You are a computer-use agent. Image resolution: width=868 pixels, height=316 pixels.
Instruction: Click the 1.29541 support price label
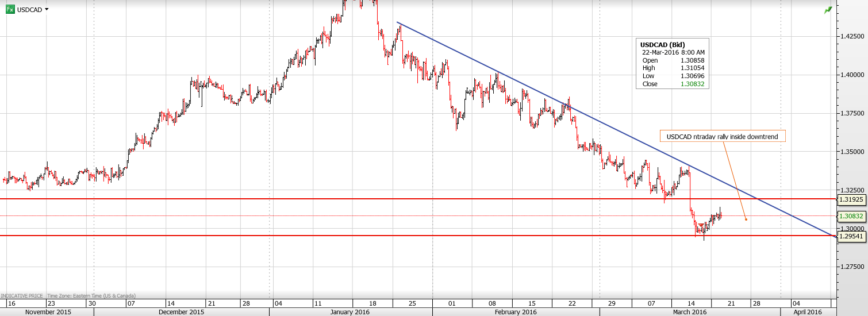click(x=852, y=236)
